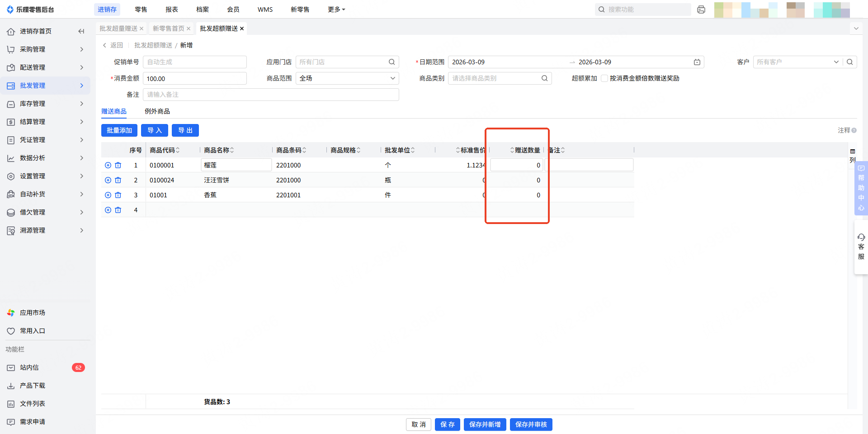Click the 凭证管理 sidebar icon

[x=11, y=140]
